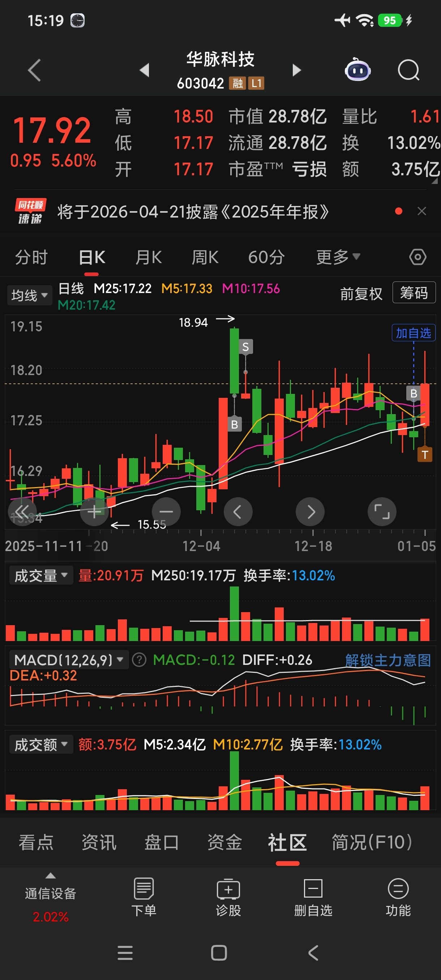The width and height of the screenshot is (441, 980).
Task: Tap the 同花顺速递 news badge
Action: pyautogui.click(x=30, y=211)
